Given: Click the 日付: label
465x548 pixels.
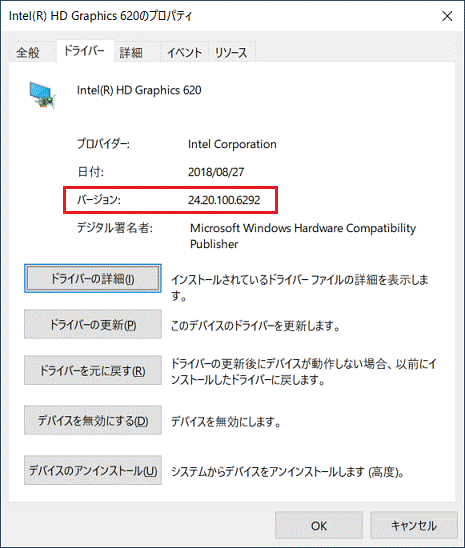Looking at the screenshot, I should (90, 172).
